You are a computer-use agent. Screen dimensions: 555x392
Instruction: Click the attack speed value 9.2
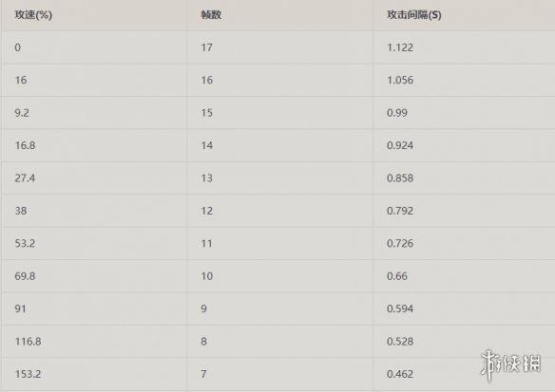22,113
